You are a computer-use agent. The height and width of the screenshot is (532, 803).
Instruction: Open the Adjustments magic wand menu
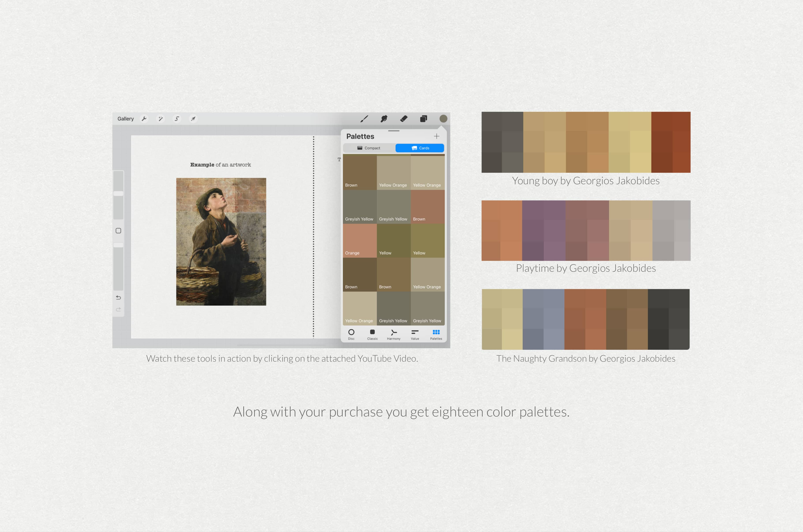(161, 119)
